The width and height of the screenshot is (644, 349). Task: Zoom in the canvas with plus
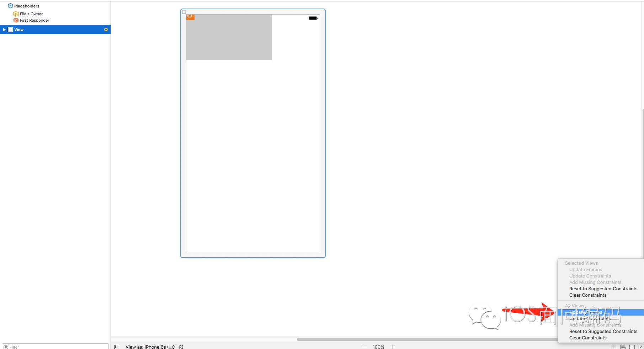click(393, 347)
